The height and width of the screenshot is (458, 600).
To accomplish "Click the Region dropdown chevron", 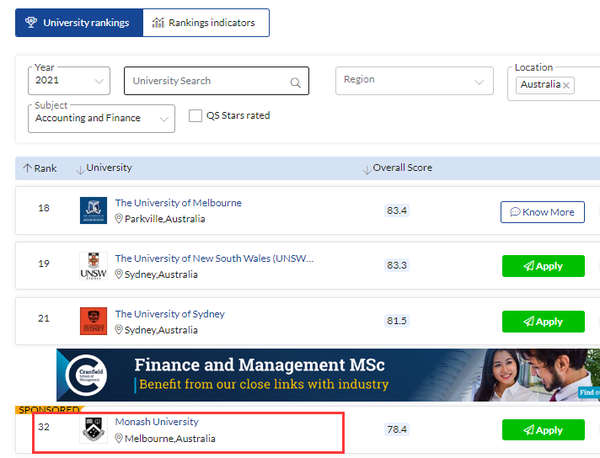I will coord(479,82).
